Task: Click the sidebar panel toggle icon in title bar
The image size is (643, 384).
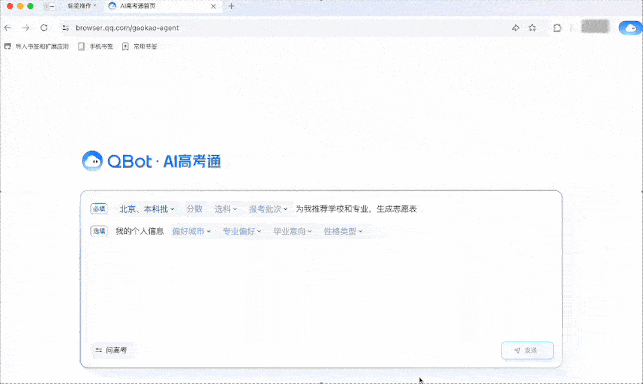Action: pyautogui.click(x=49, y=6)
